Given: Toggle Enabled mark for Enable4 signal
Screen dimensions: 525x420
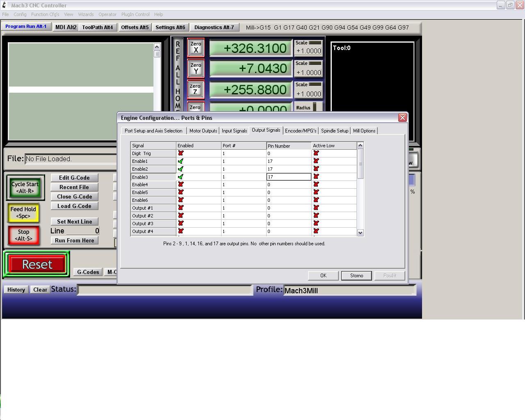Looking at the screenshot, I should pos(181,185).
